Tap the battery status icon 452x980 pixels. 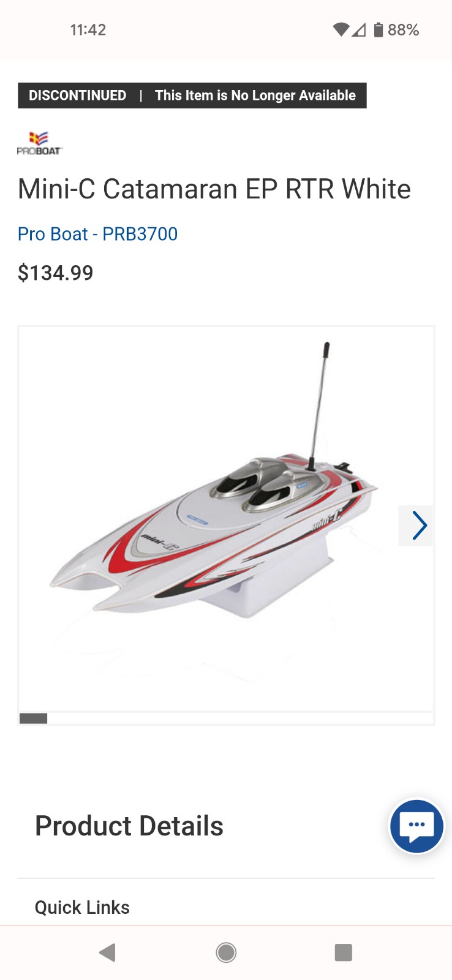[x=379, y=29]
